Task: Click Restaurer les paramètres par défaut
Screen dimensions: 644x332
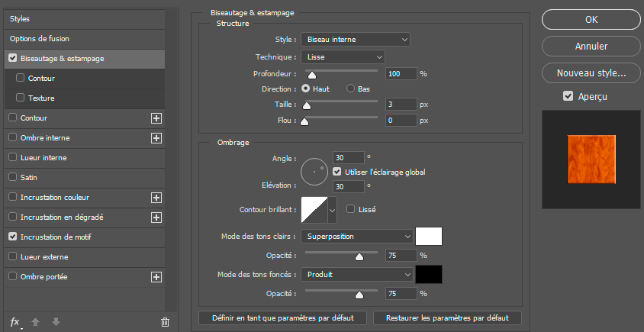Action: tap(447, 317)
